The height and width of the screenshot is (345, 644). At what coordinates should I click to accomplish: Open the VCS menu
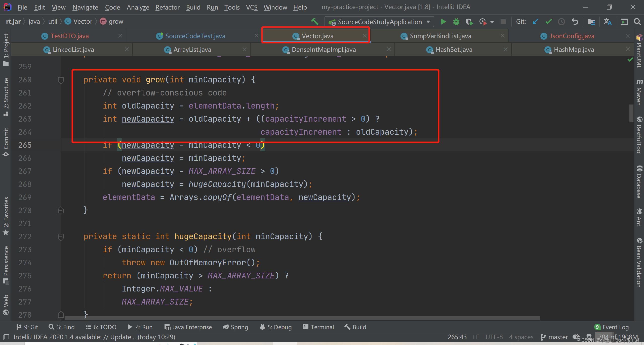point(252,7)
